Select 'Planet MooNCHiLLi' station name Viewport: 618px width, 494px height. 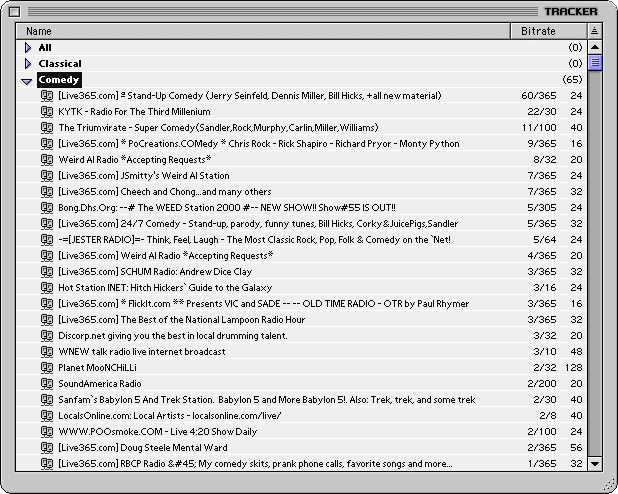point(97,368)
